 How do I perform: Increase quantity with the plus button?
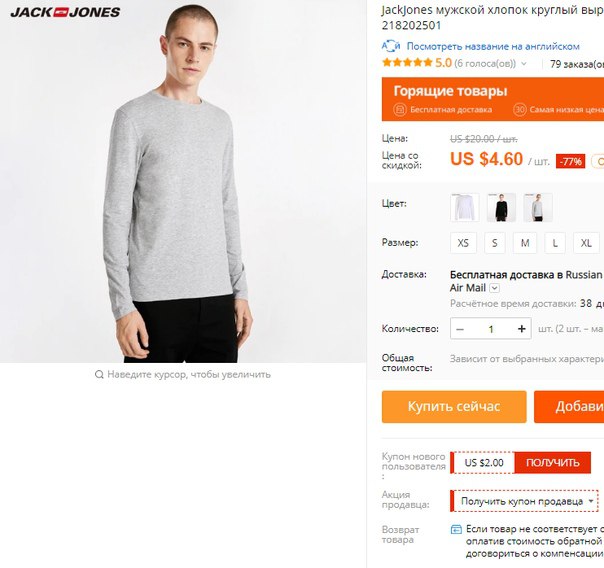point(522,329)
